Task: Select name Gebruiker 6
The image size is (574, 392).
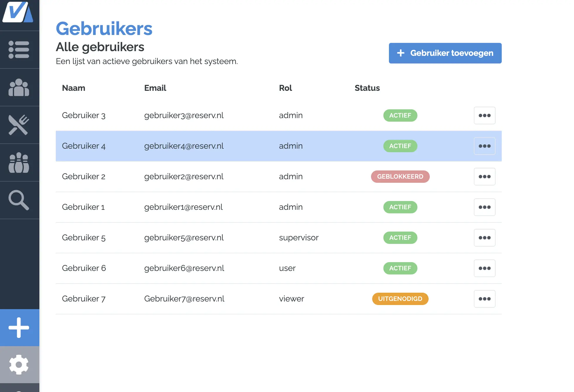Action: click(84, 268)
